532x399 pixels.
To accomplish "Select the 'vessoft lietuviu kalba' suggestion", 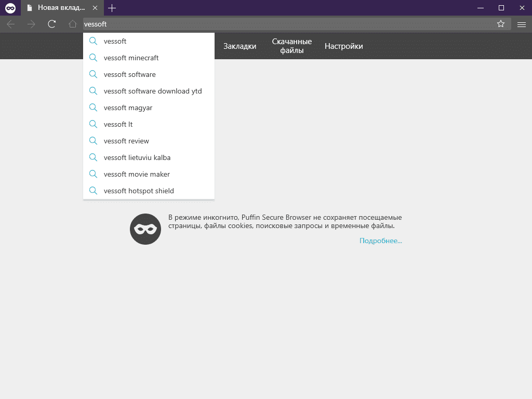I will (x=149, y=157).
